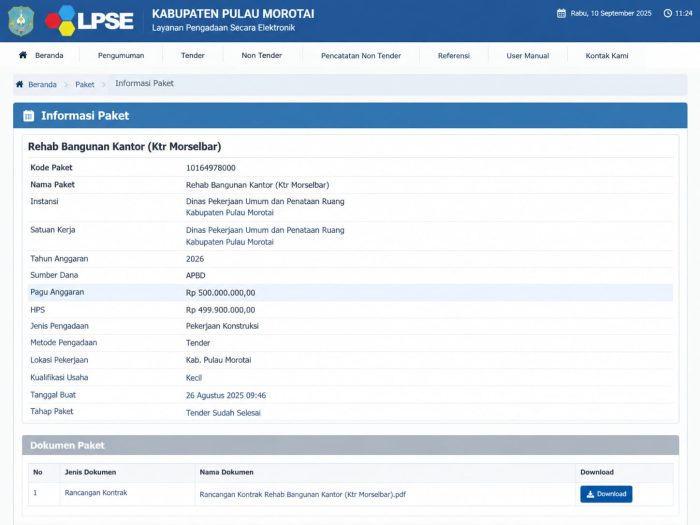Click the Jenis Pengadaan value Pekerjaan Konstruksi
This screenshot has width=700, height=525.
222,326
